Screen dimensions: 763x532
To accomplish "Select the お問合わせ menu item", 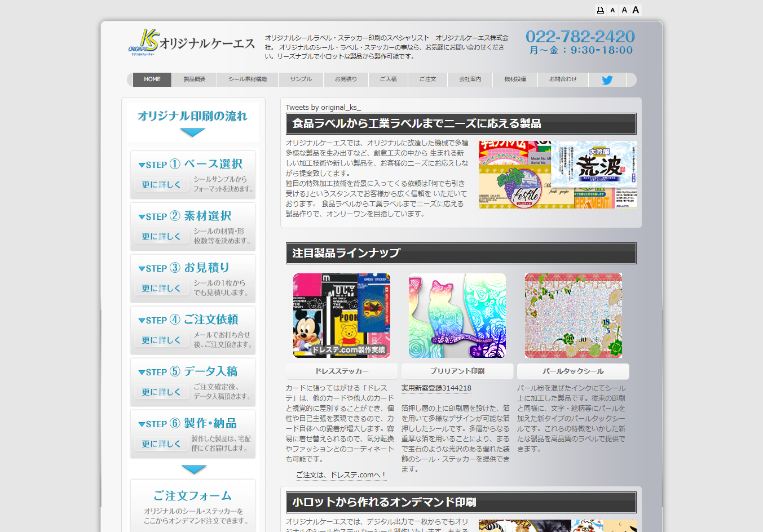I will pos(562,79).
